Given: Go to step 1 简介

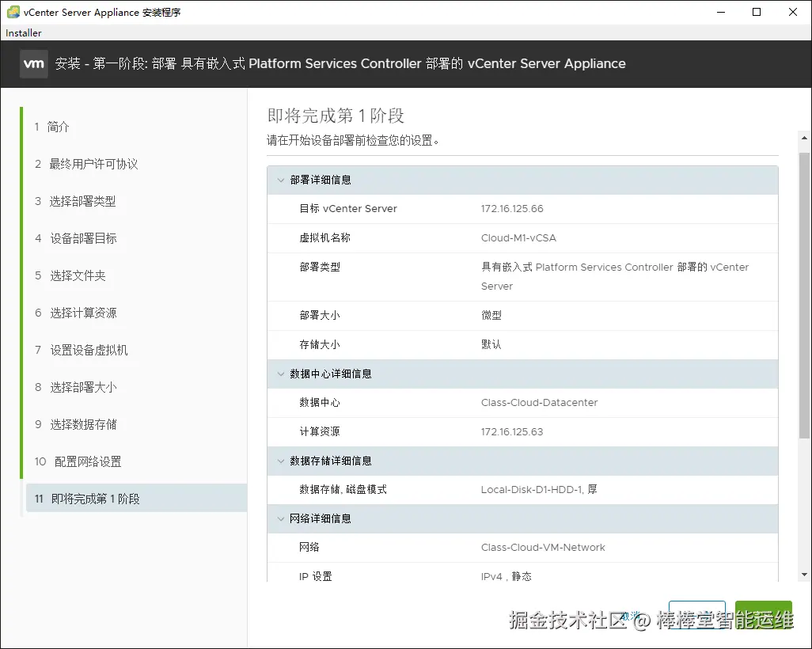Looking at the screenshot, I should coord(51,127).
